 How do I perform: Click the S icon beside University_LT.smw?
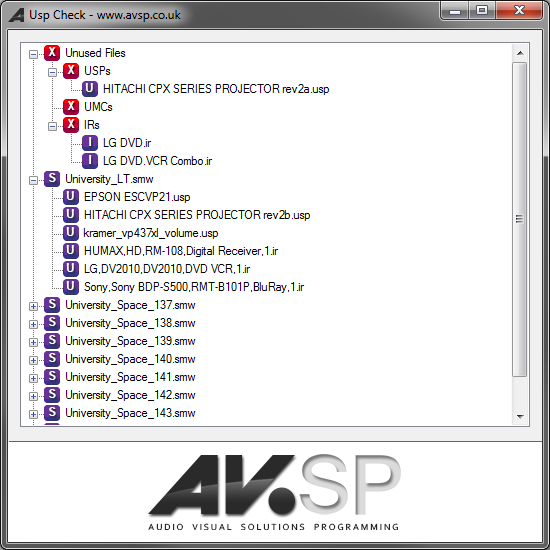52,179
